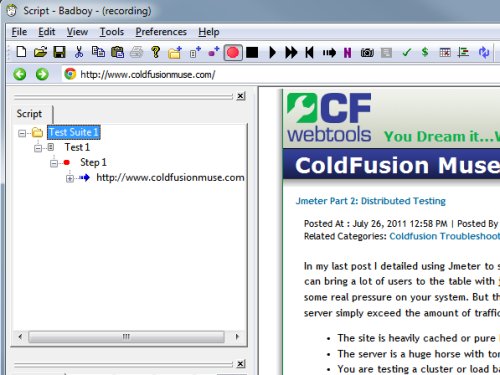Rewind script to the beginning
The height and width of the screenshot is (375, 500).
[309, 52]
